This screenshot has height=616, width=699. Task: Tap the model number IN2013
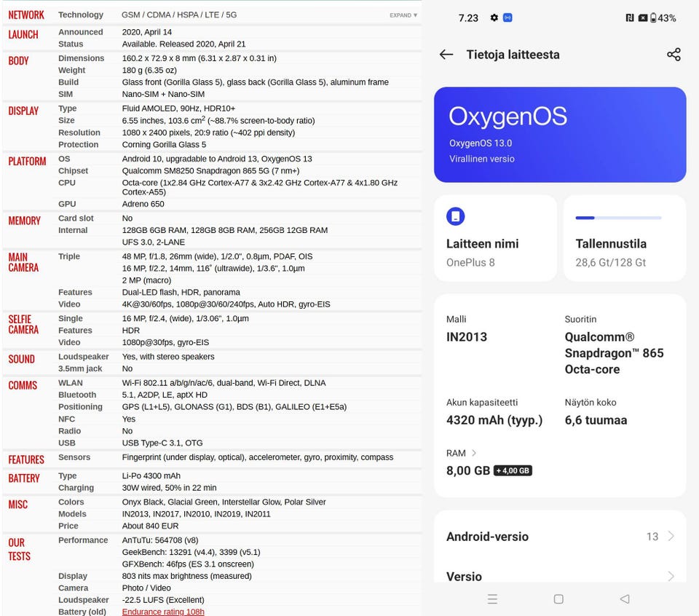pos(466,337)
